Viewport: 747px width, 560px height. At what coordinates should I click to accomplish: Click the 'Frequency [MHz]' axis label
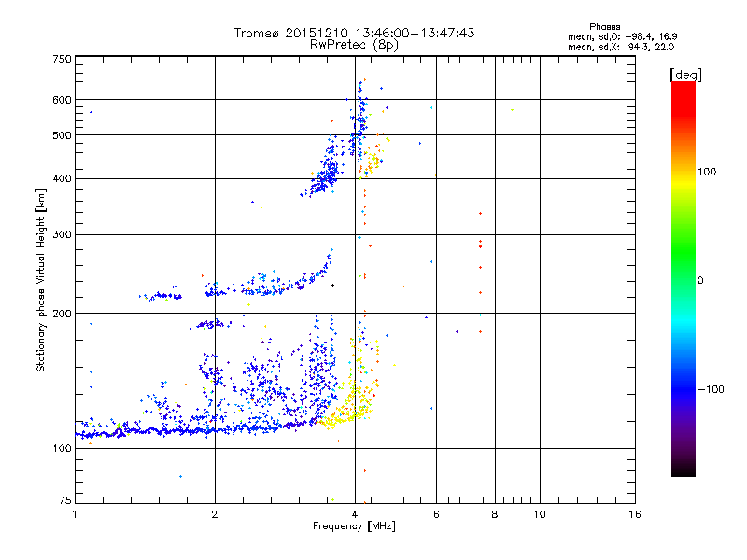[354, 526]
